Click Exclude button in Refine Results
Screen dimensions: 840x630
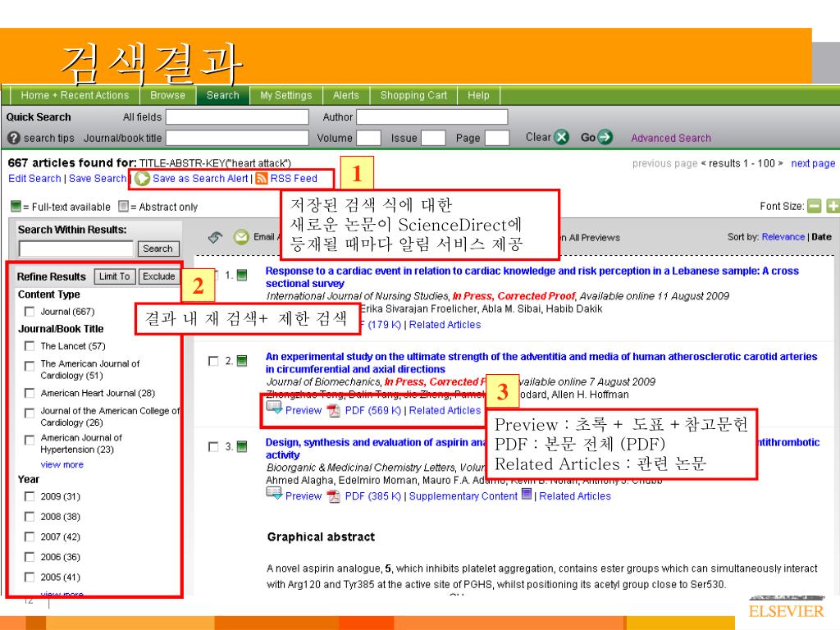[x=159, y=276]
